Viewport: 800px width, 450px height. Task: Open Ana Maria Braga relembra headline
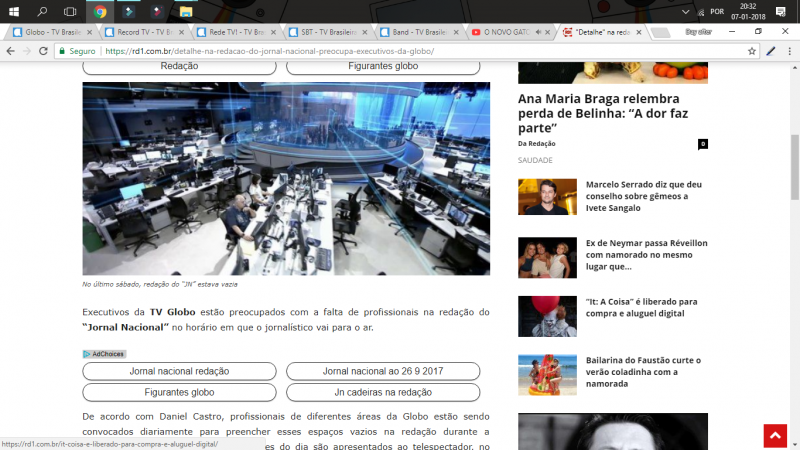[603, 113]
